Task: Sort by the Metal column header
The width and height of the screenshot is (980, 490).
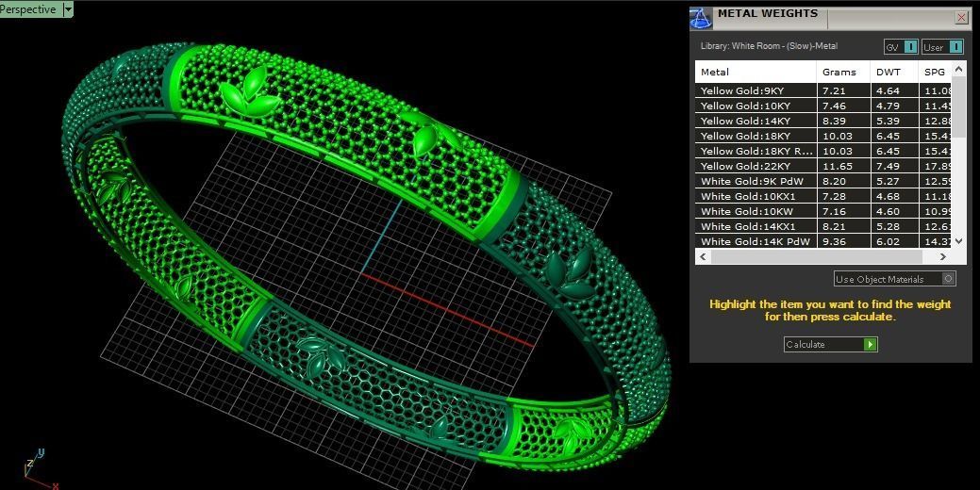Action: 756,72
